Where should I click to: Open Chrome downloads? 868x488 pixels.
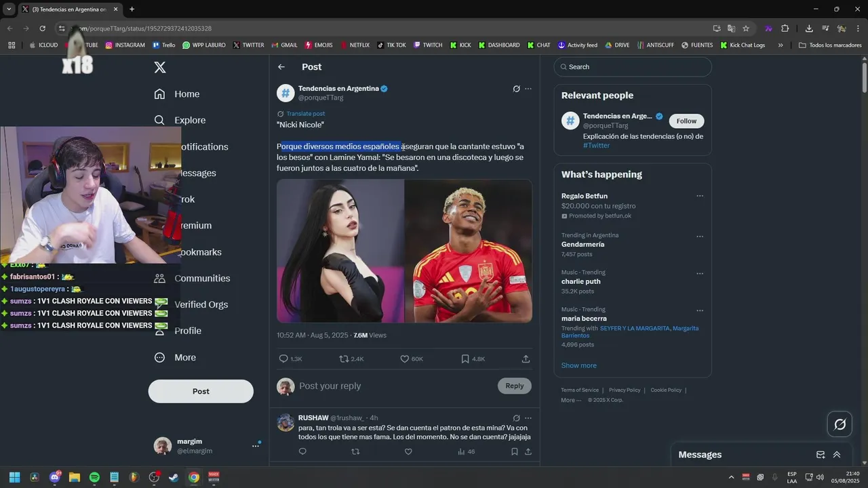tap(809, 28)
